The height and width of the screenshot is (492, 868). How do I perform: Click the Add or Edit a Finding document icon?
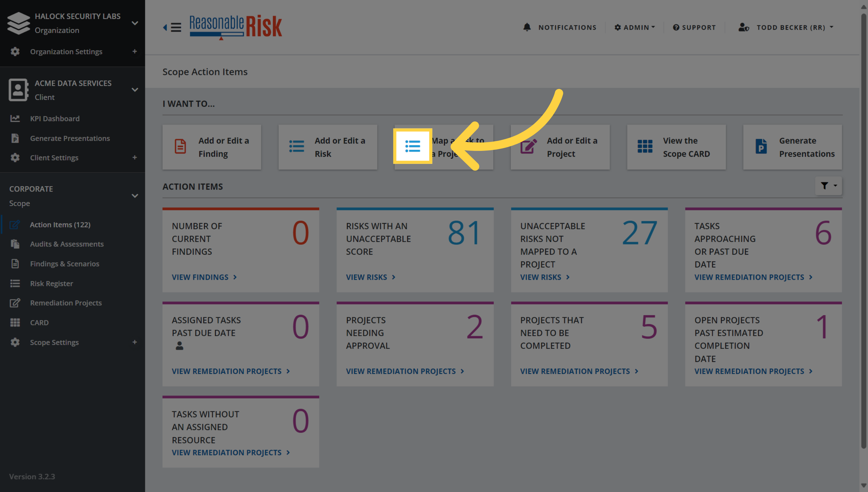click(x=180, y=147)
